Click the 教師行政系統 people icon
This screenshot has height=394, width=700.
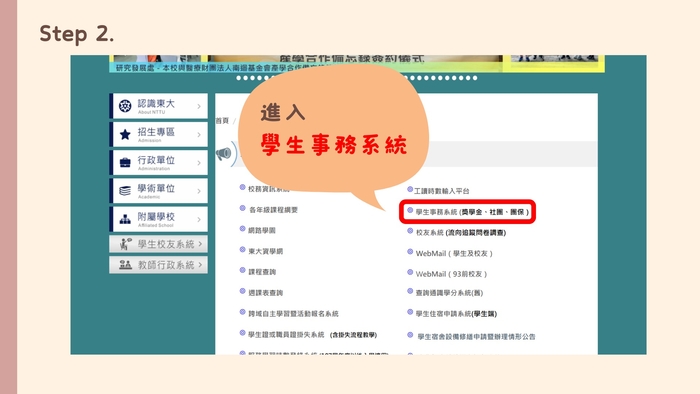[125, 265]
